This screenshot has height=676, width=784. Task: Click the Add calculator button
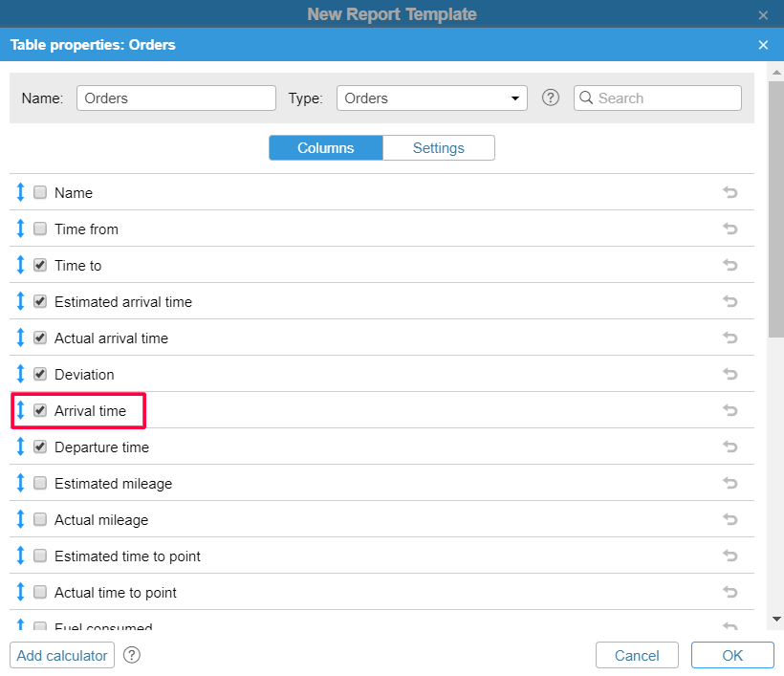point(62,655)
